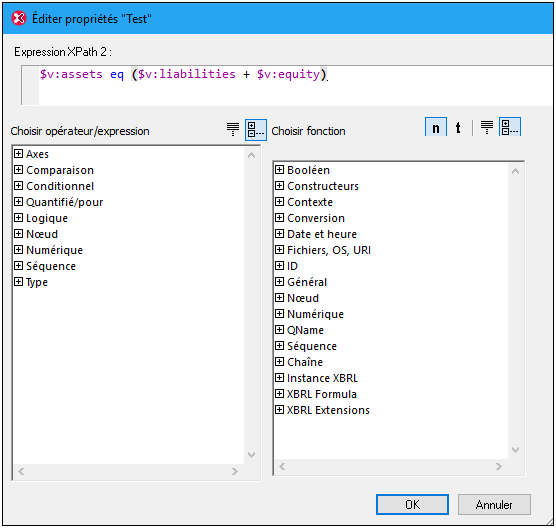Click the list view icon beside function panel
The width and height of the screenshot is (556, 528).
coord(486,127)
